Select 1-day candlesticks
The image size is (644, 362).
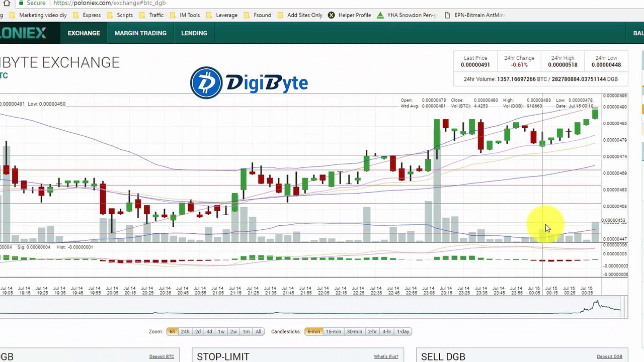(x=403, y=332)
